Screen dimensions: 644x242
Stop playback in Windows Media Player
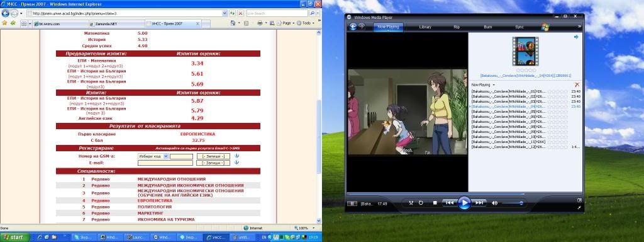pos(435,202)
